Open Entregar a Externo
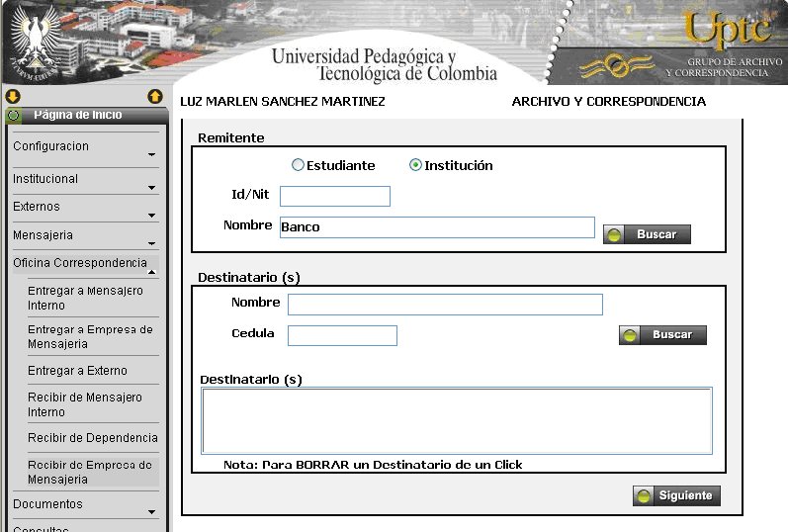Screen dimensions: 788x532 [77, 370]
